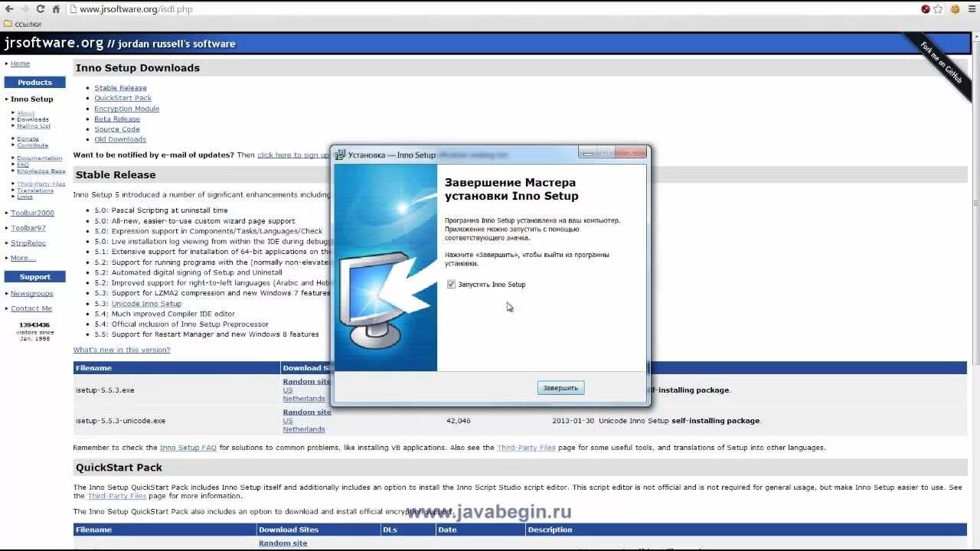Jump to QuickStart Pack section link
The image size is (980, 551).
pyautogui.click(x=122, y=98)
